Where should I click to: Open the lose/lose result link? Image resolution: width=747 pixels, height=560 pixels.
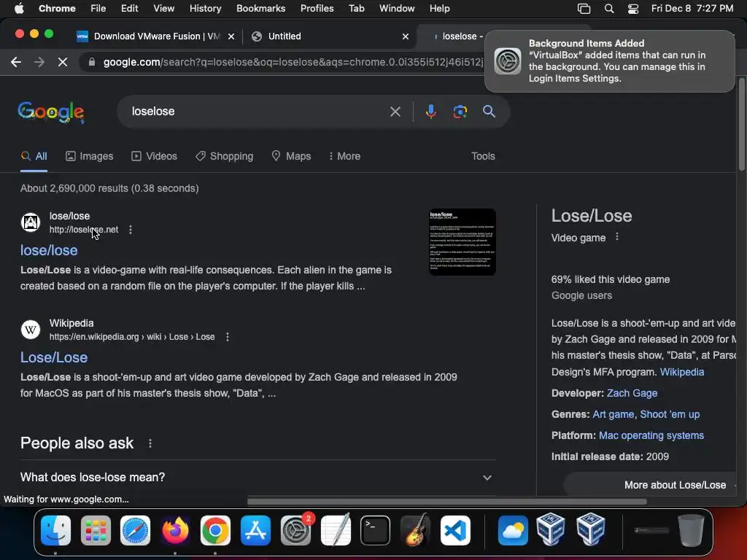[x=49, y=251]
